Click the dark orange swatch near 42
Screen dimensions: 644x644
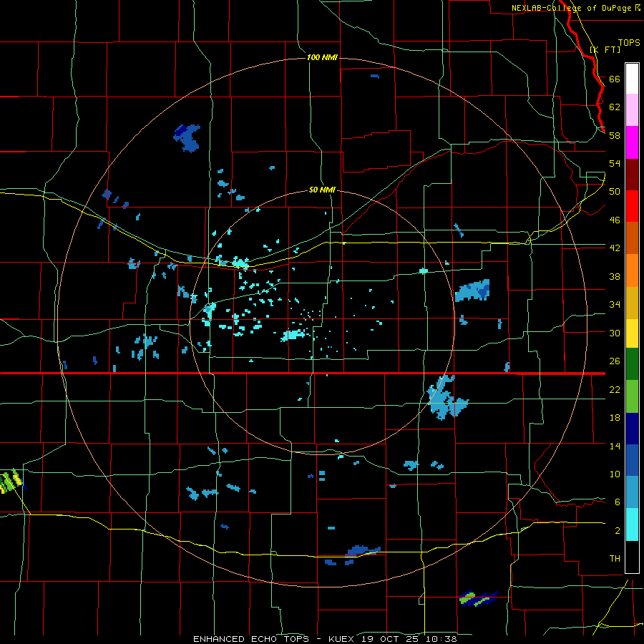tap(632, 238)
